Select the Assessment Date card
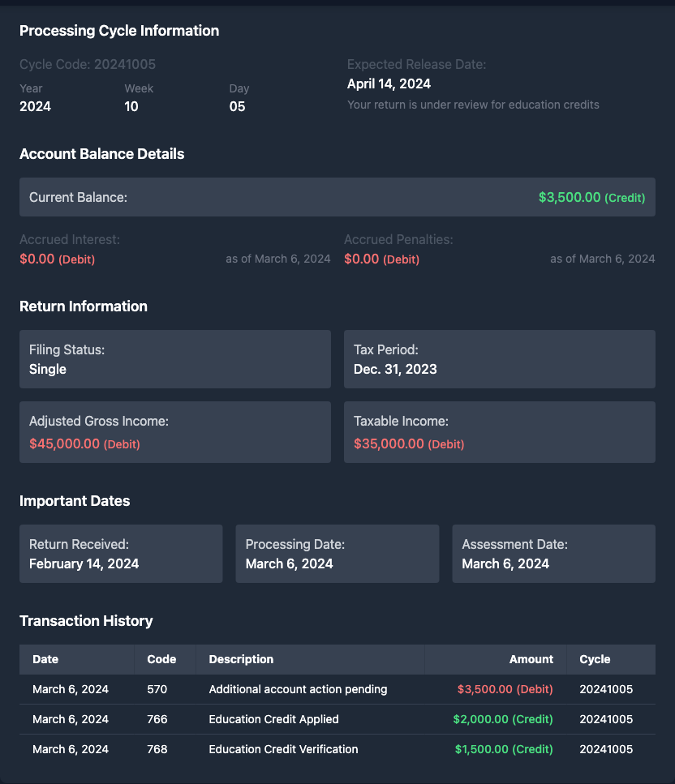Screen dimensions: 675x784 pyautogui.click(x=553, y=554)
